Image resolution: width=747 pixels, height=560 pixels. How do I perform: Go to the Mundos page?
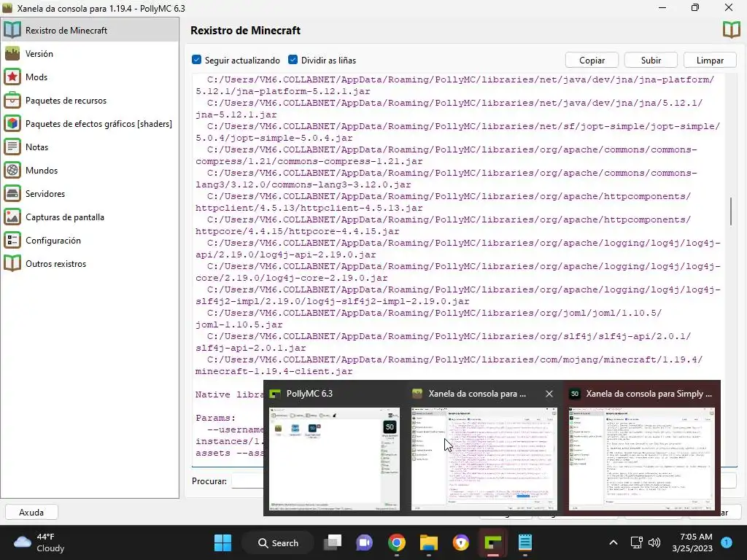point(90,170)
